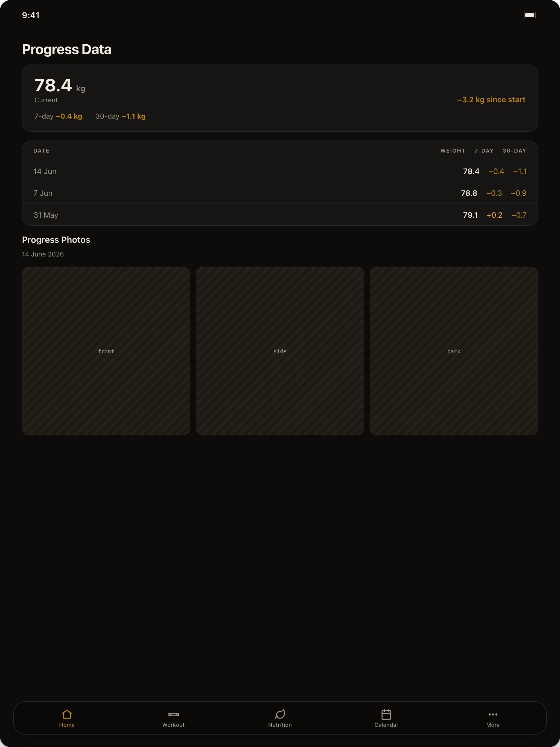Switch to the Calendar tab label

[x=386, y=725]
